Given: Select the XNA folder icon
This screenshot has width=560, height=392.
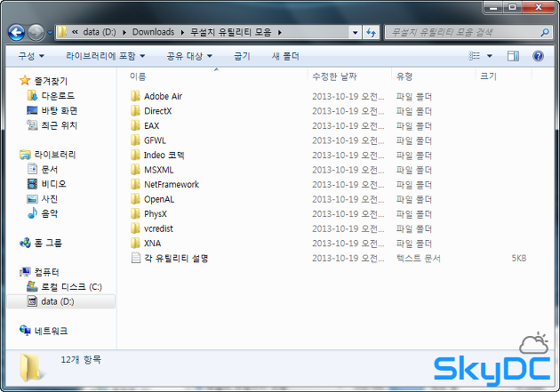Looking at the screenshot, I should [x=135, y=244].
